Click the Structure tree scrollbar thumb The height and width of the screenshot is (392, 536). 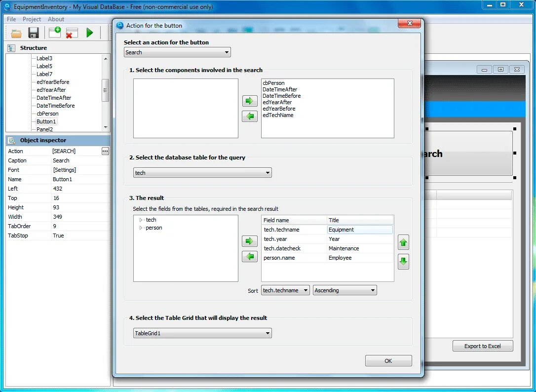coord(105,90)
